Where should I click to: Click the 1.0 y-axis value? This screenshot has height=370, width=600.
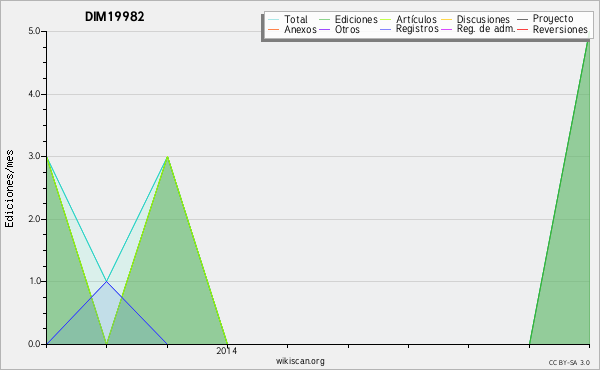coord(34,281)
